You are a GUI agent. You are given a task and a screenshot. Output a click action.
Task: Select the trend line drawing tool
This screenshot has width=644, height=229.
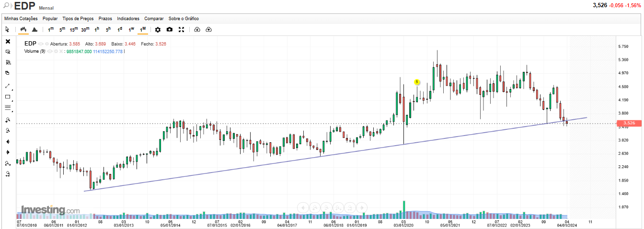pos(8,86)
